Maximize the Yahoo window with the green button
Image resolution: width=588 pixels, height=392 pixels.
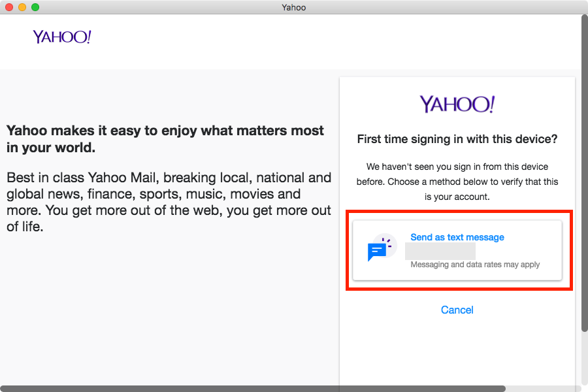(35, 7)
